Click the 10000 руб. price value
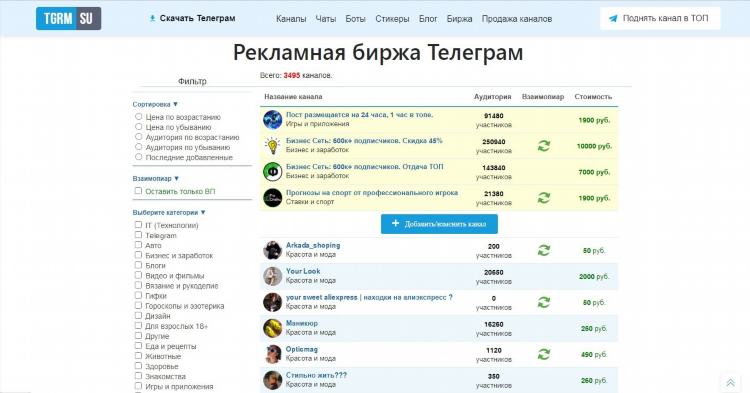Image resolution: width=750 pixels, height=393 pixels. point(594,146)
